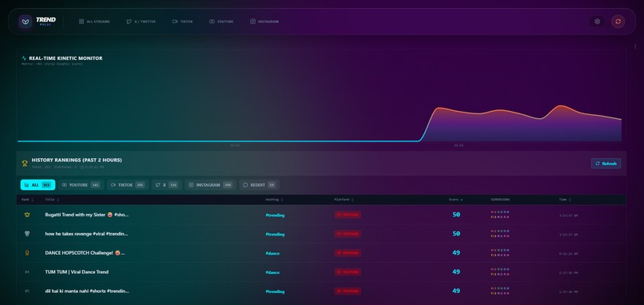Click the bronze medal rank icon
This screenshot has width=644, height=305.
pyautogui.click(x=27, y=253)
